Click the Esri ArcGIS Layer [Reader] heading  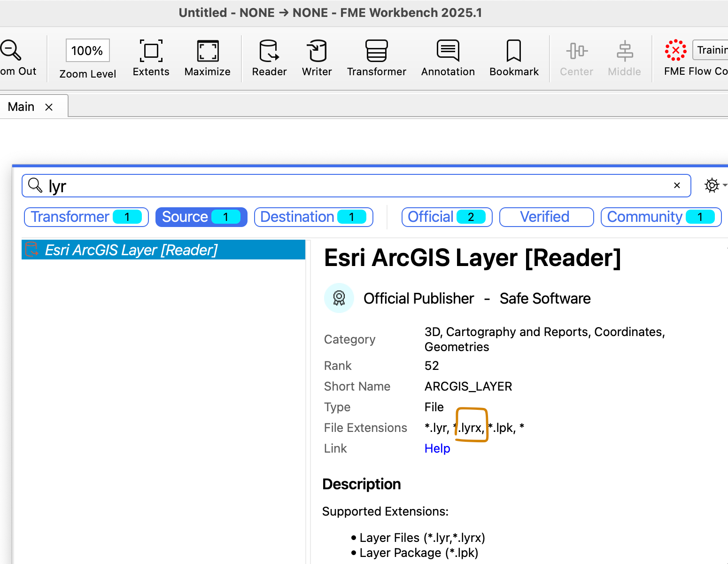pos(472,258)
